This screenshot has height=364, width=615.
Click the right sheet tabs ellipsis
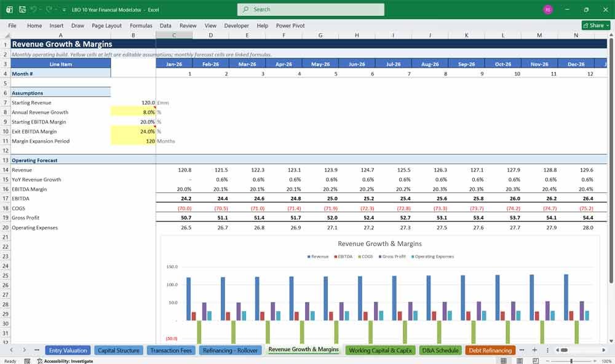[x=522, y=350]
